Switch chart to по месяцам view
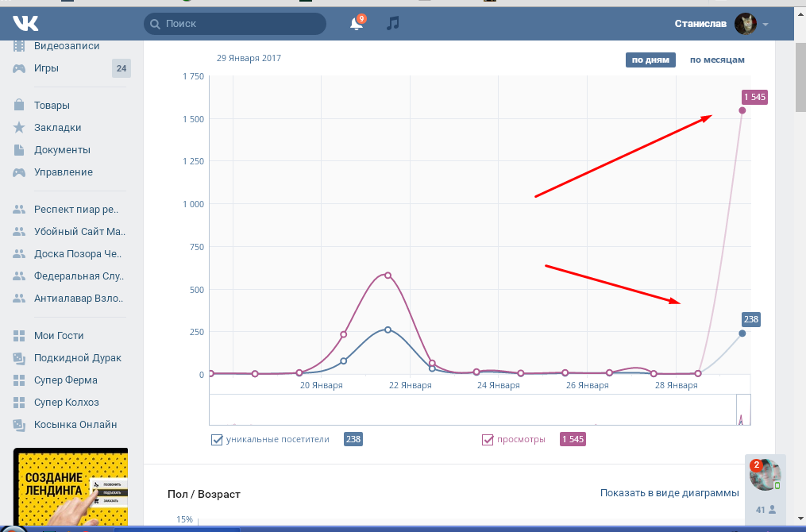 pos(716,60)
